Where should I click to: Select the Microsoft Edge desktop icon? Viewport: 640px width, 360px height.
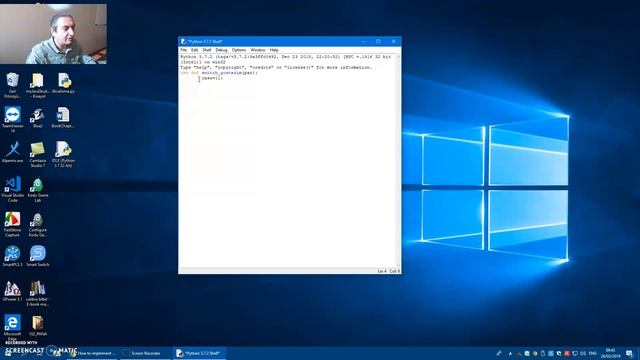tap(13, 327)
